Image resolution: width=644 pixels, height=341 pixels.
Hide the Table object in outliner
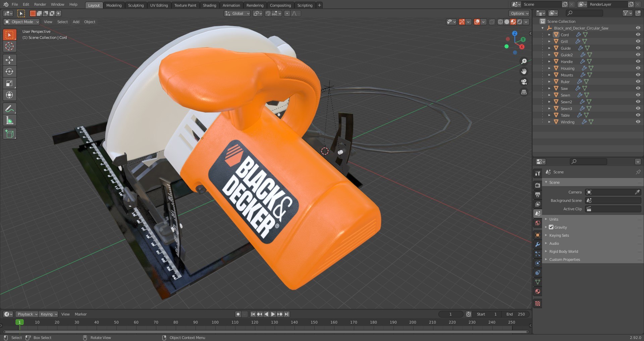coord(638,115)
